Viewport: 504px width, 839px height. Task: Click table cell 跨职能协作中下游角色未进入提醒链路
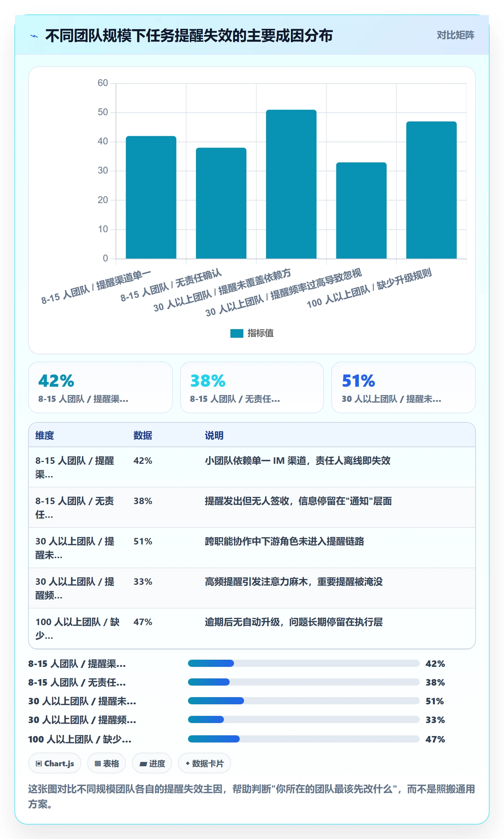(x=284, y=541)
